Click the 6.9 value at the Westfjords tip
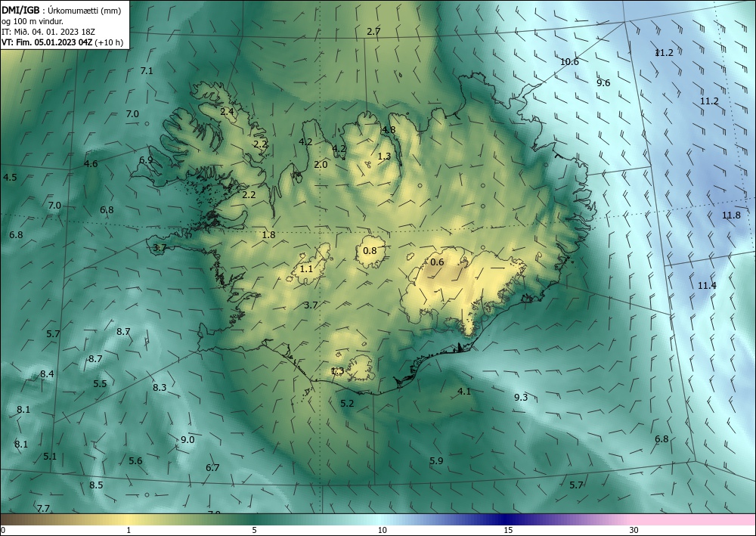The width and height of the screenshot is (756, 536). [x=146, y=160]
